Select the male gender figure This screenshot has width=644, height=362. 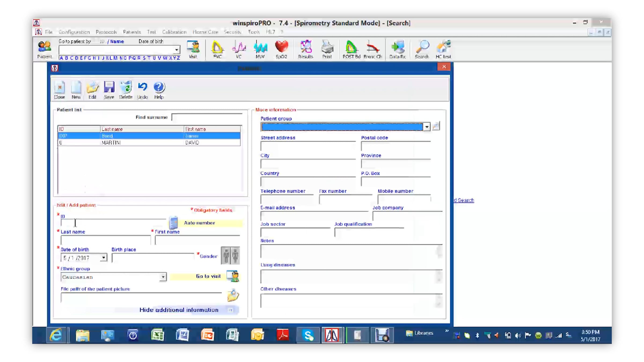pos(226,256)
